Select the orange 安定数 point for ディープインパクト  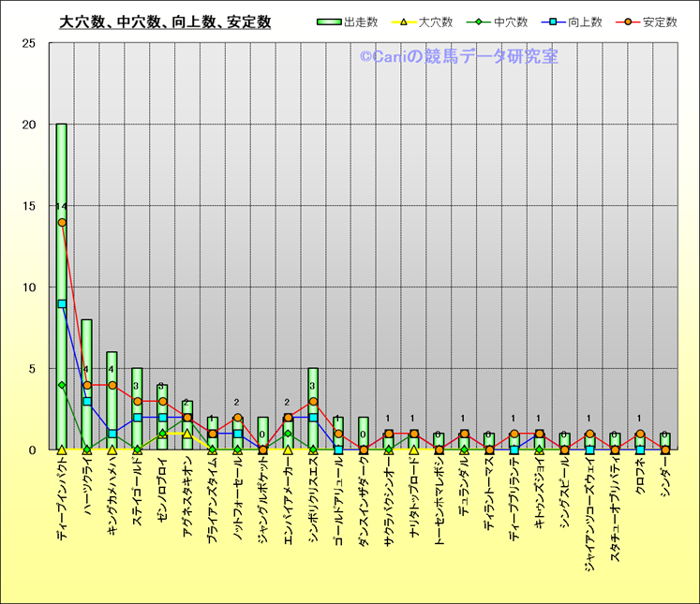62,222
